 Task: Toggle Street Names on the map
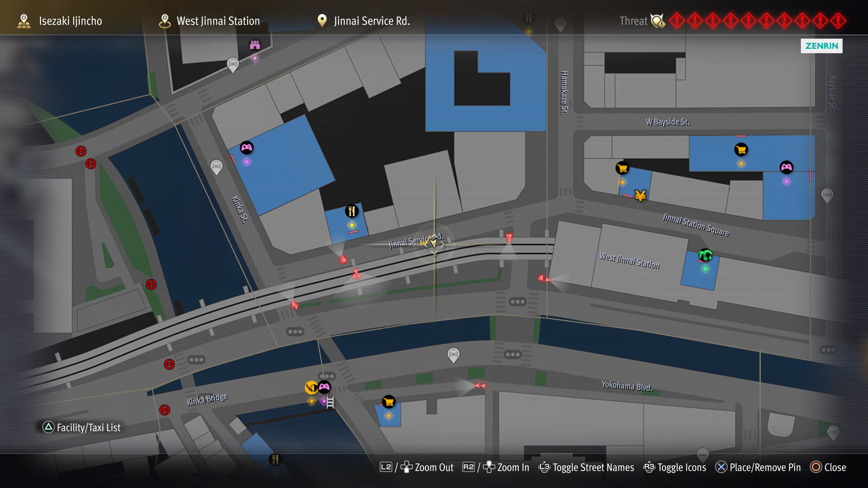pos(586,467)
